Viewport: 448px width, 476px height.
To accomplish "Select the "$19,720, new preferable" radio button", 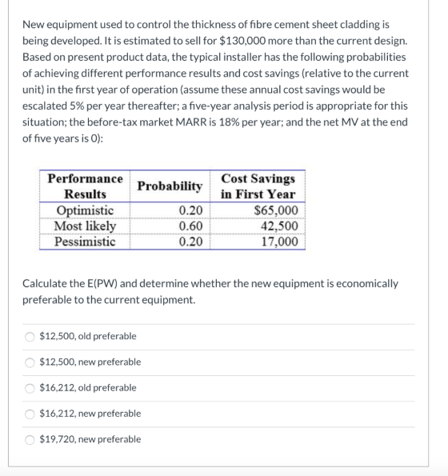I will [30, 439].
